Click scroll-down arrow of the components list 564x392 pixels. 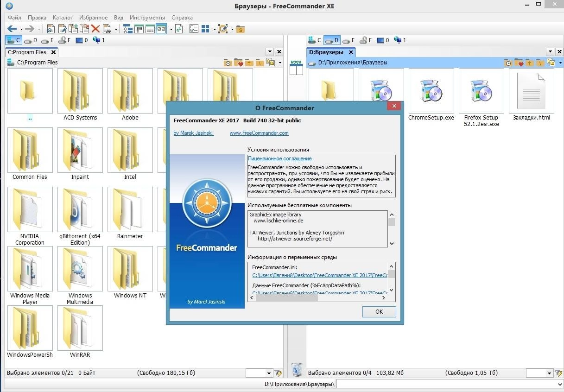coord(392,244)
